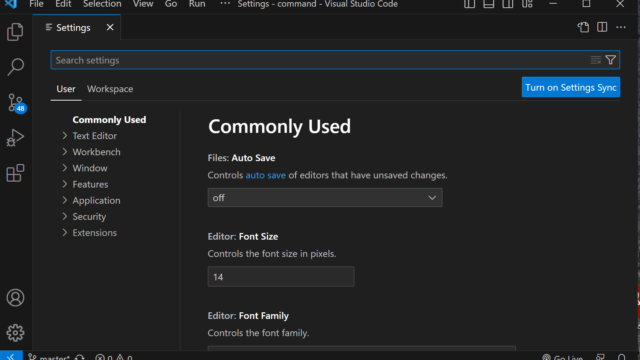Open the Extensions view
The width and height of the screenshot is (640, 360).
tap(15, 173)
